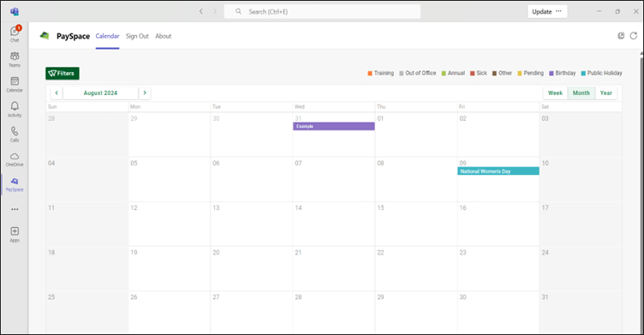Image resolution: width=644 pixels, height=335 pixels.
Task: Click the brown Other legend swatch
Action: pos(494,73)
